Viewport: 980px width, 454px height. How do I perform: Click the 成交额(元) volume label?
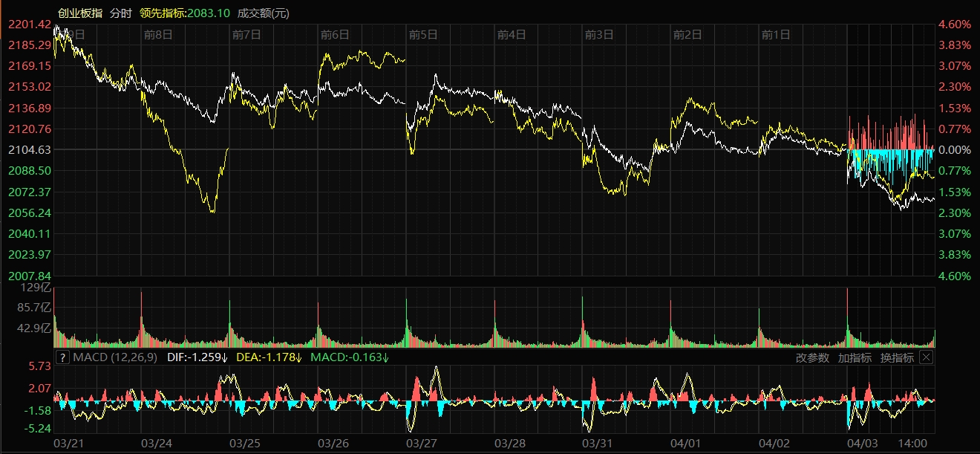[x=264, y=13]
